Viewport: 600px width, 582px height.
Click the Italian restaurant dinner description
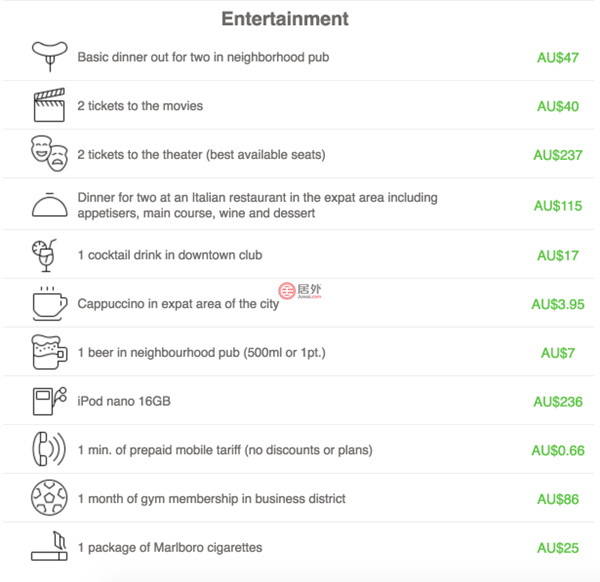[257, 205]
